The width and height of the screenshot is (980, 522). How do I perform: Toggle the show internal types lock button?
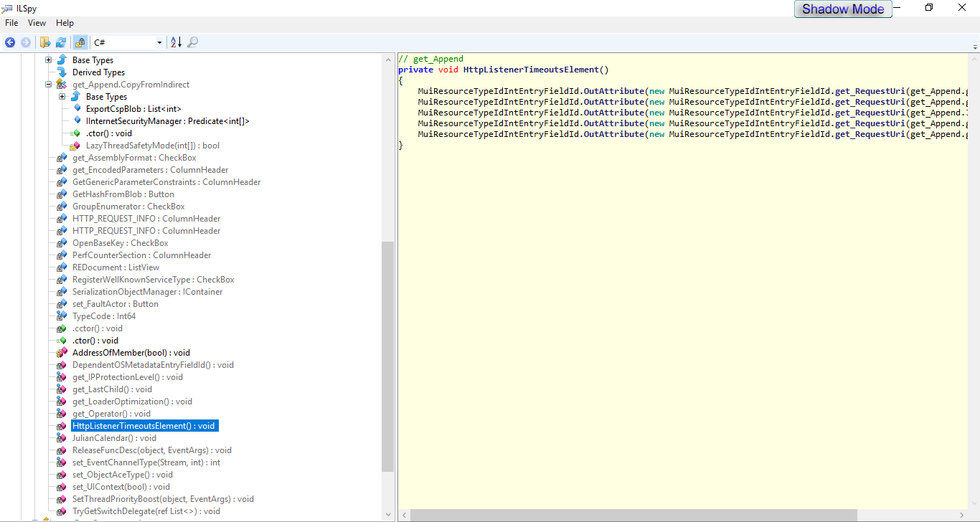click(80, 42)
